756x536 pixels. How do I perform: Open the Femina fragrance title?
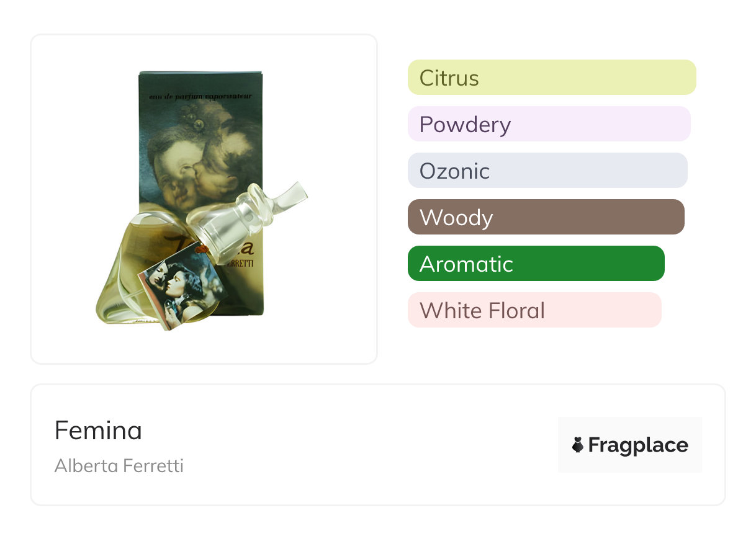[98, 430]
